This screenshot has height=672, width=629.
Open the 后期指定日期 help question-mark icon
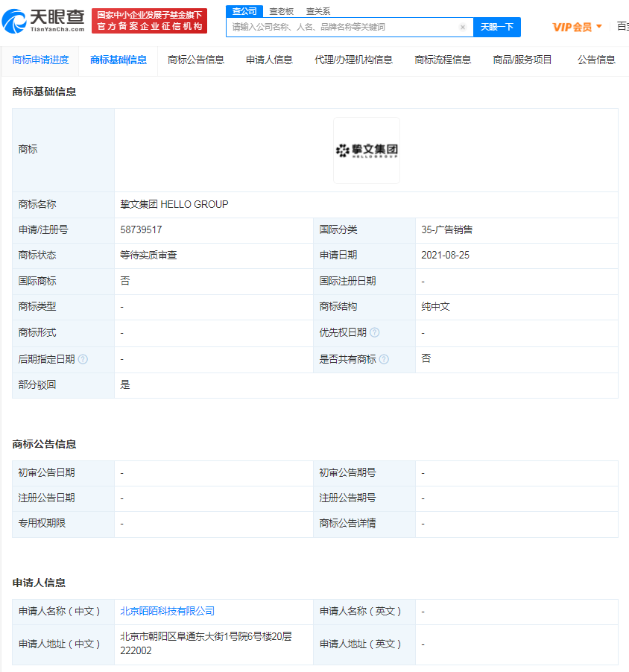83,359
